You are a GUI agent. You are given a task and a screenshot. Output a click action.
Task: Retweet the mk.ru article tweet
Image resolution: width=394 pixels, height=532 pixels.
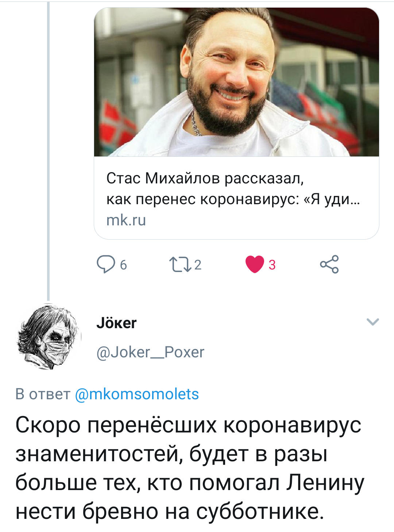(180, 265)
